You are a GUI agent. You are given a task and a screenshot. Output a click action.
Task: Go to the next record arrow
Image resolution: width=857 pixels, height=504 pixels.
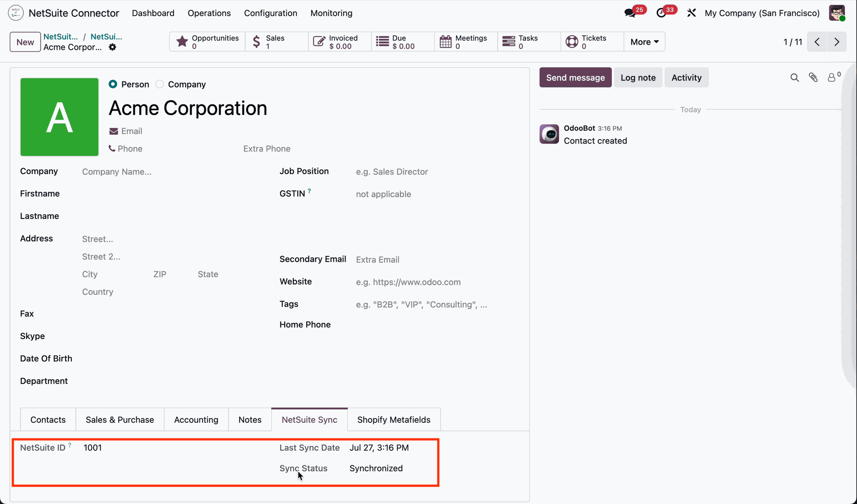click(x=837, y=42)
